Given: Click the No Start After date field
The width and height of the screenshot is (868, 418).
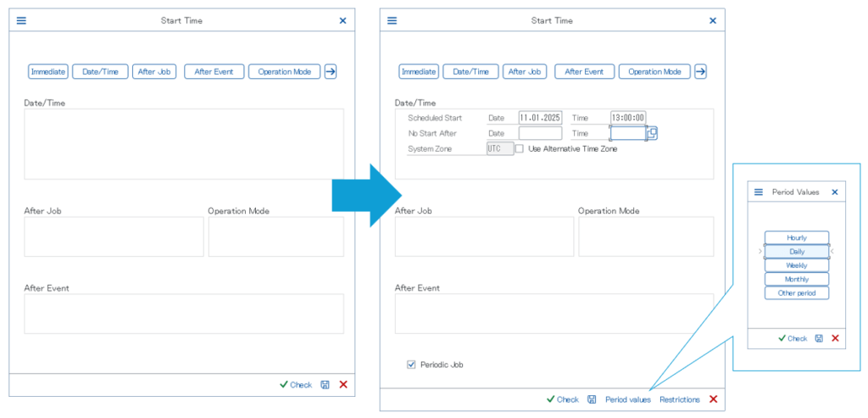Looking at the screenshot, I should (x=540, y=133).
